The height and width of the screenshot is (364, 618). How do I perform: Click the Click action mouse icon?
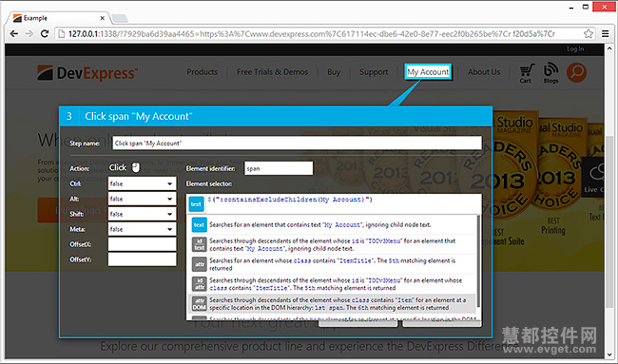[x=136, y=167]
